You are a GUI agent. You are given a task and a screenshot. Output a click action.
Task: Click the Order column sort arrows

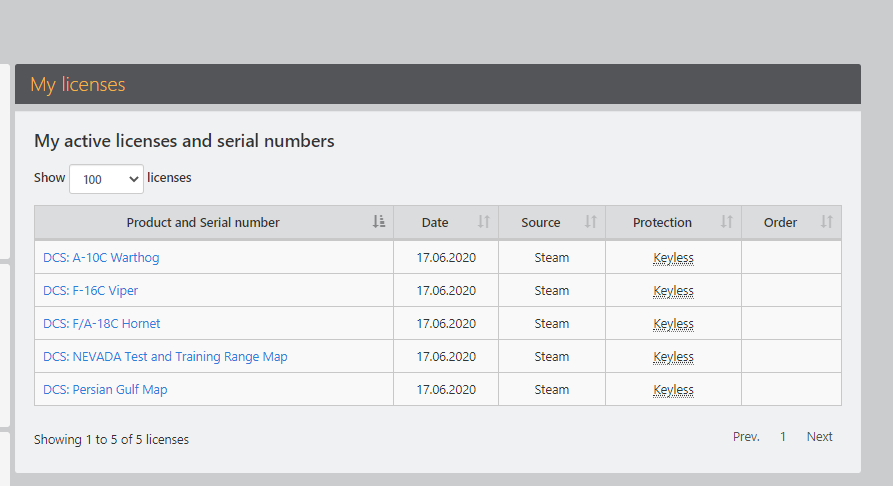[x=826, y=222]
